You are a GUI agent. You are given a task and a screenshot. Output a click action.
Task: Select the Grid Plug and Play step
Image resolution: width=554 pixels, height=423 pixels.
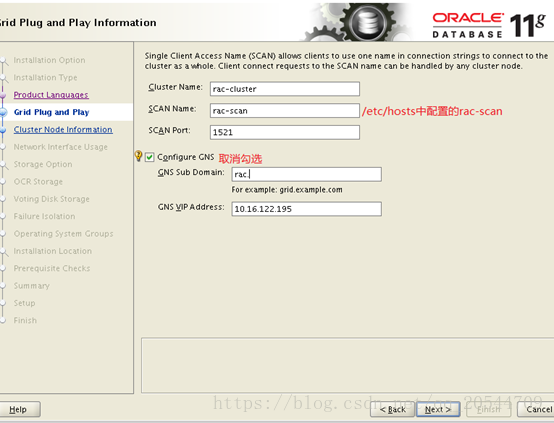(51, 112)
